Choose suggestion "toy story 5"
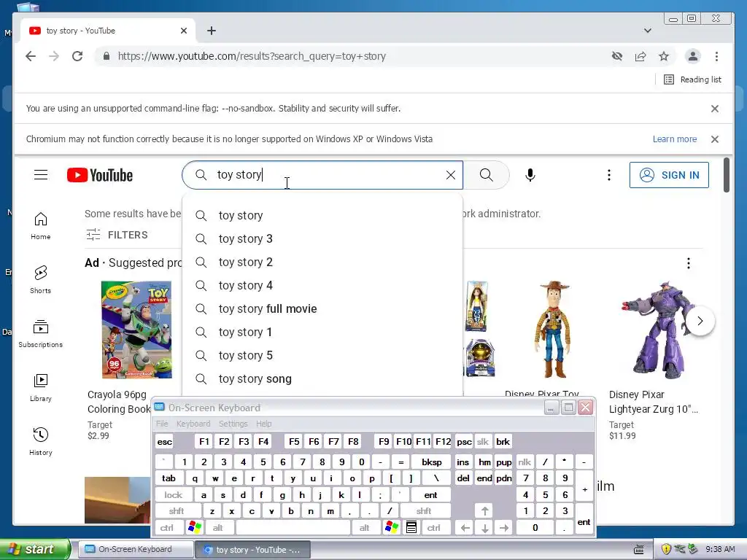 coord(322,355)
